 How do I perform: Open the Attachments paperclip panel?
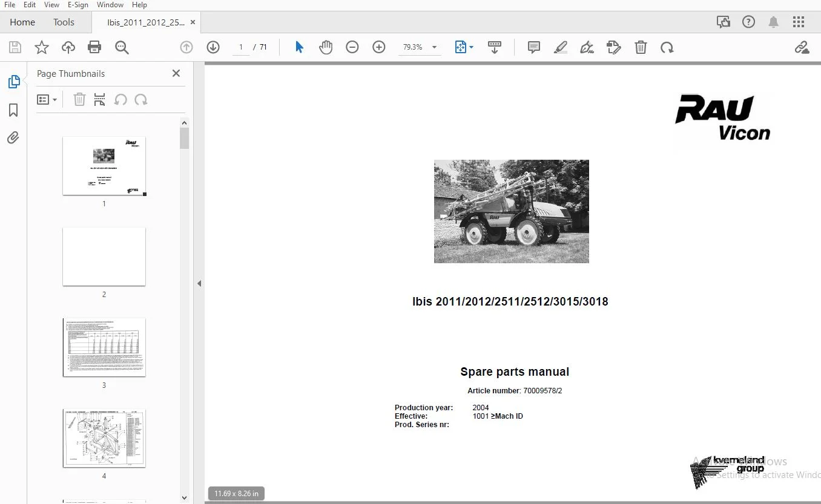pyautogui.click(x=13, y=138)
